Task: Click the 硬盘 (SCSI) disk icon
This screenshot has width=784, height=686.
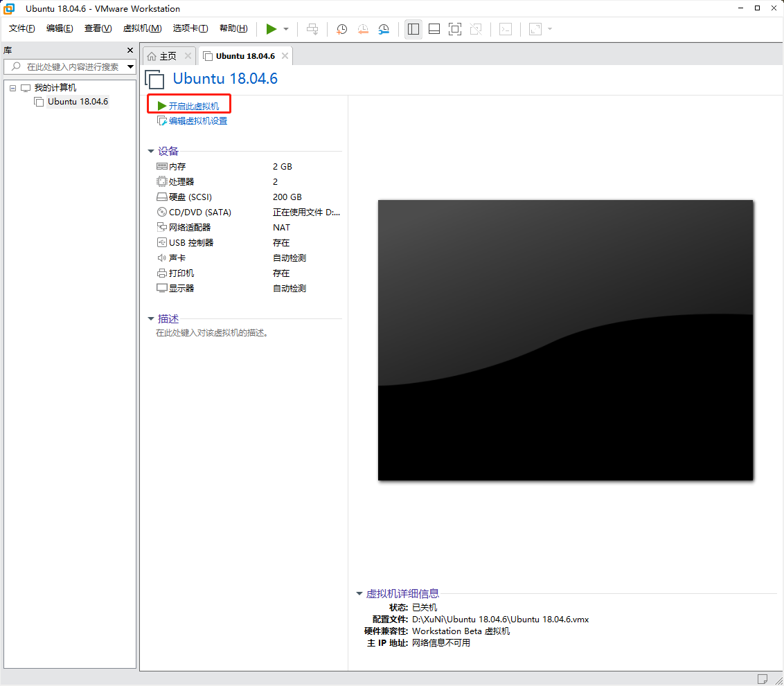Action: click(x=161, y=197)
